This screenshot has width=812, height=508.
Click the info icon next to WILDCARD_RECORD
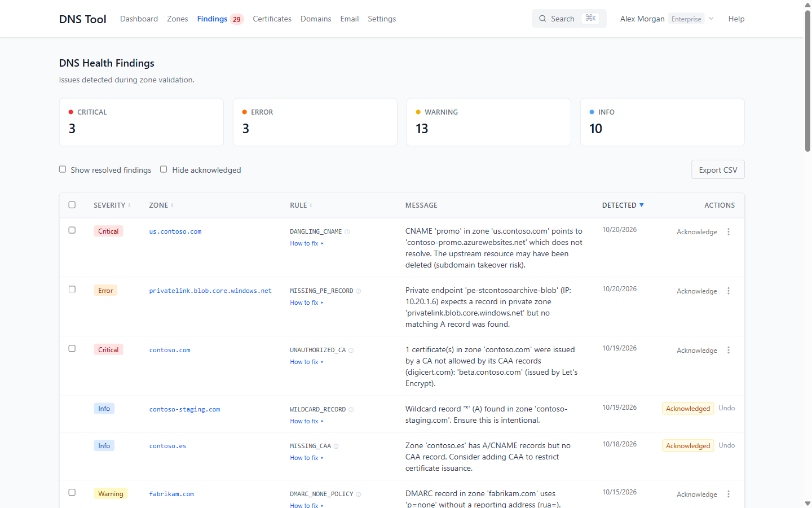coord(351,410)
